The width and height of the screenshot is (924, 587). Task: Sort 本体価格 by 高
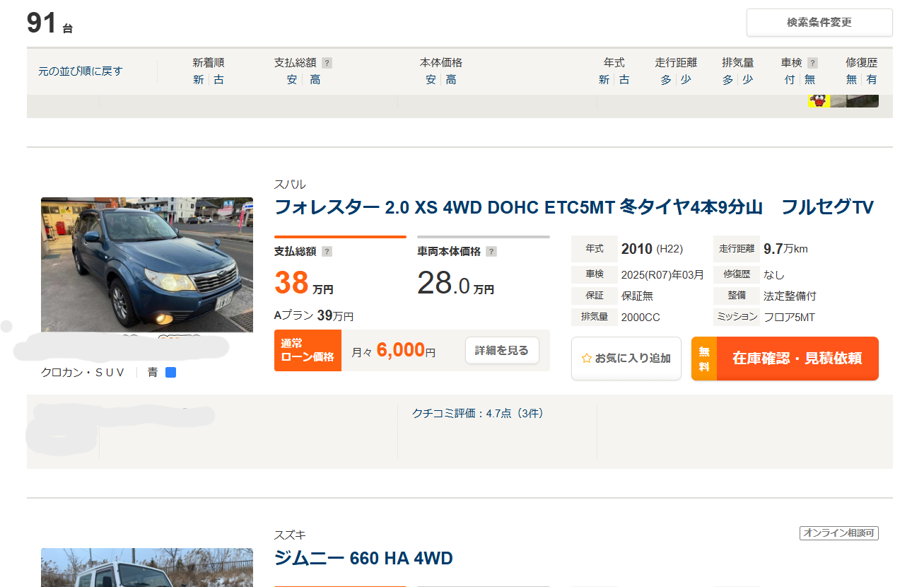pos(451,80)
